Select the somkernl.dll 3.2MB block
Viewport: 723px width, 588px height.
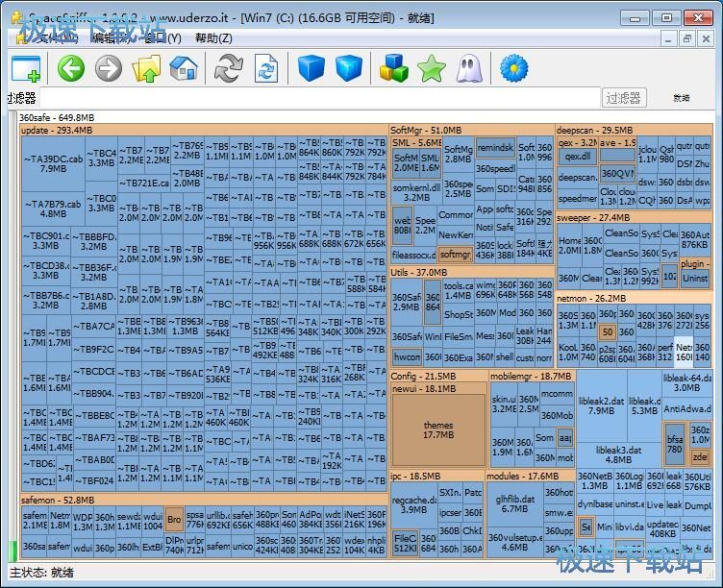[x=417, y=192]
